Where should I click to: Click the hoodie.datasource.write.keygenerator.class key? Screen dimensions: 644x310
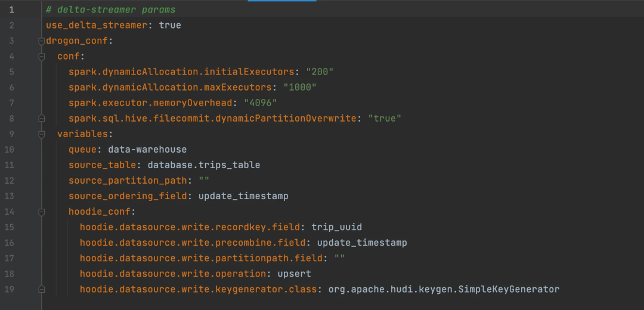pos(199,289)
